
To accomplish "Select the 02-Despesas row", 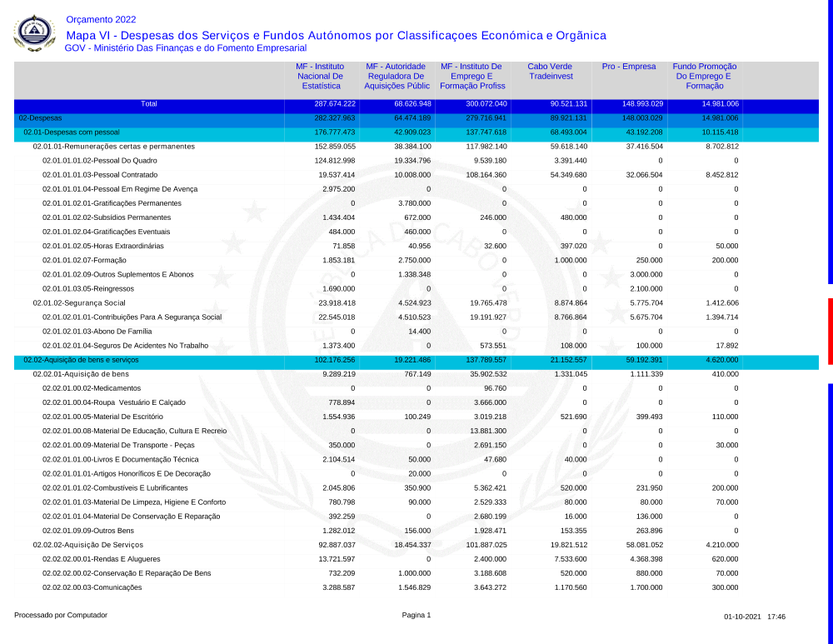I will tap(40, 118).
